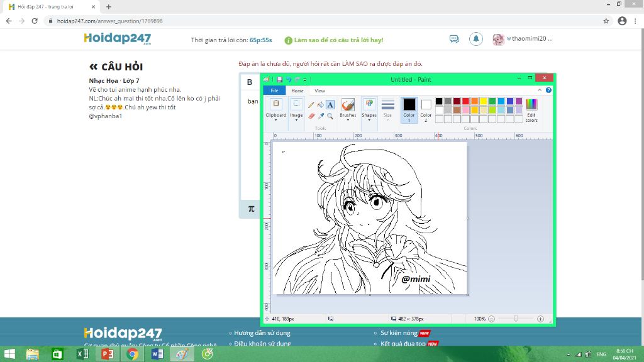Open Excel from the taskbar
The image size is (644, 362).
[82, 354]
